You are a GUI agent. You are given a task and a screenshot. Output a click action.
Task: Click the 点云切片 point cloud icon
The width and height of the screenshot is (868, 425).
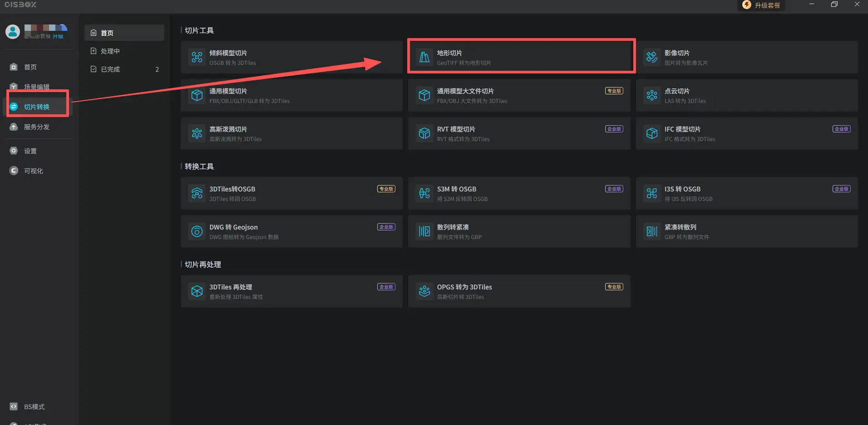coord(652,95)
